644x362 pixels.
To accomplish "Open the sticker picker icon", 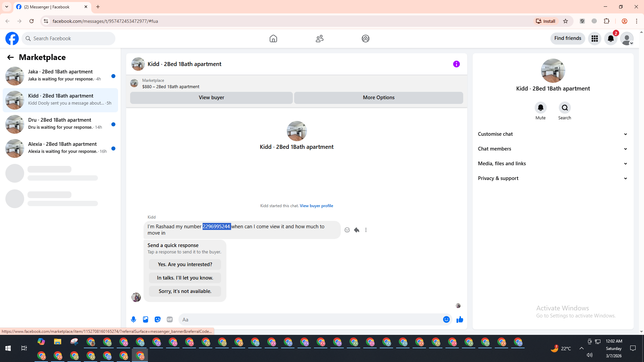I will [x=158, y=319].
